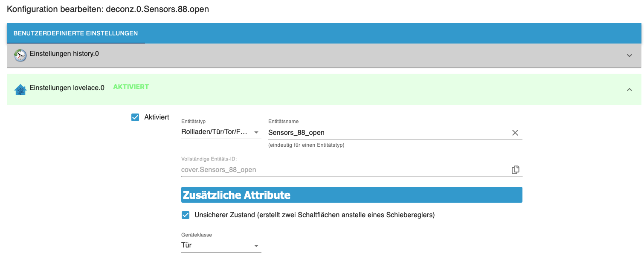644x259 pixels.
Task: Click into the Entitätsname input field
Action: coord(384,133)
